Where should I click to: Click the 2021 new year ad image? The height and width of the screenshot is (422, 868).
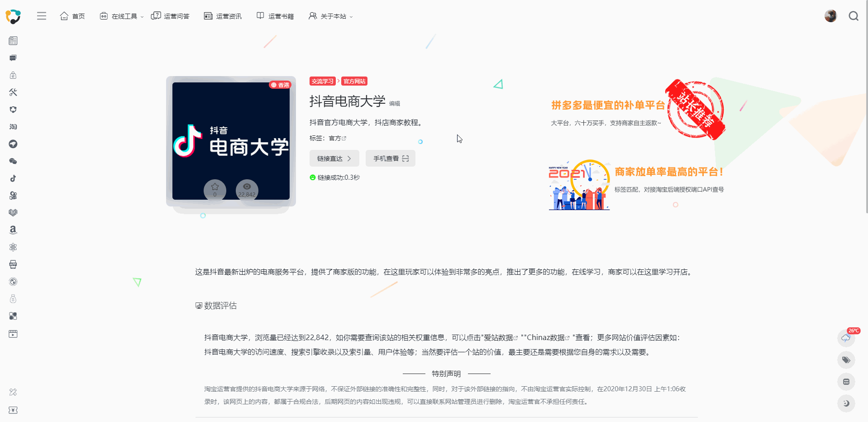coord(579,185)
